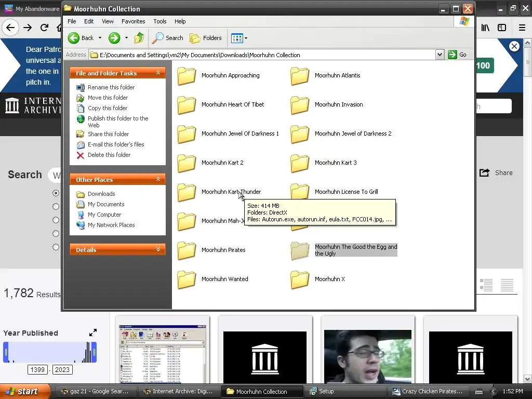The height and width of the screenshot is (399, 532).
Task: Open the Favorites menu
Action: (x=134, y=21)
